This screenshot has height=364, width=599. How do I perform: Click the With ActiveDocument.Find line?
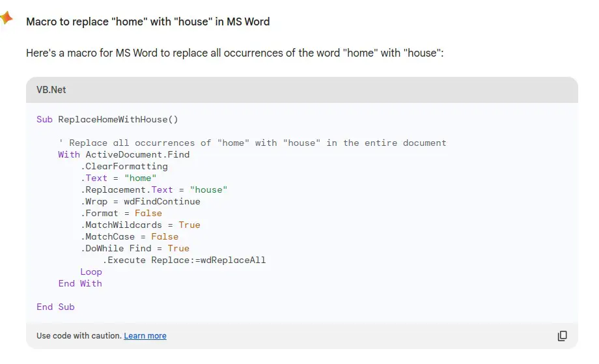coord(124,154)
